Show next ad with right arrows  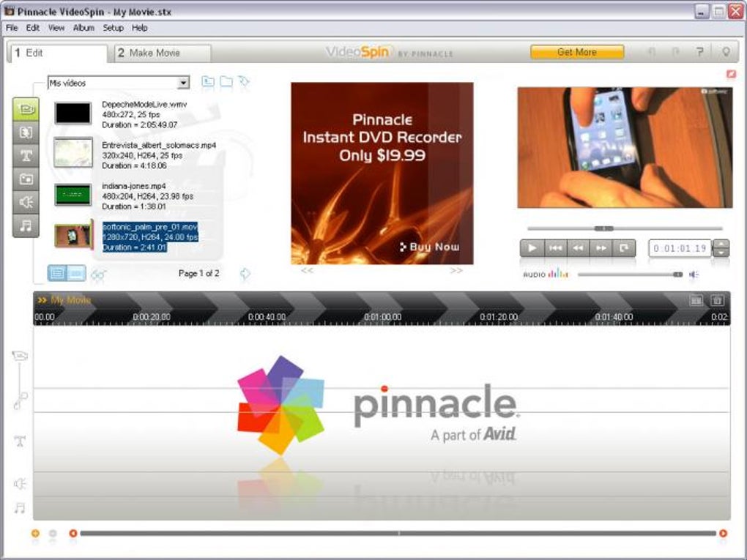click(x=456, y=270)
